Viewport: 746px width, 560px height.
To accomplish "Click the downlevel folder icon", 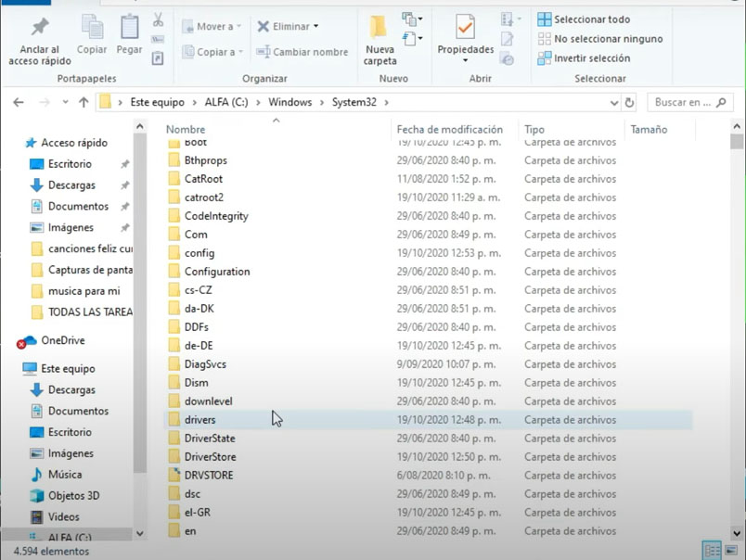I will click(174, 401).
